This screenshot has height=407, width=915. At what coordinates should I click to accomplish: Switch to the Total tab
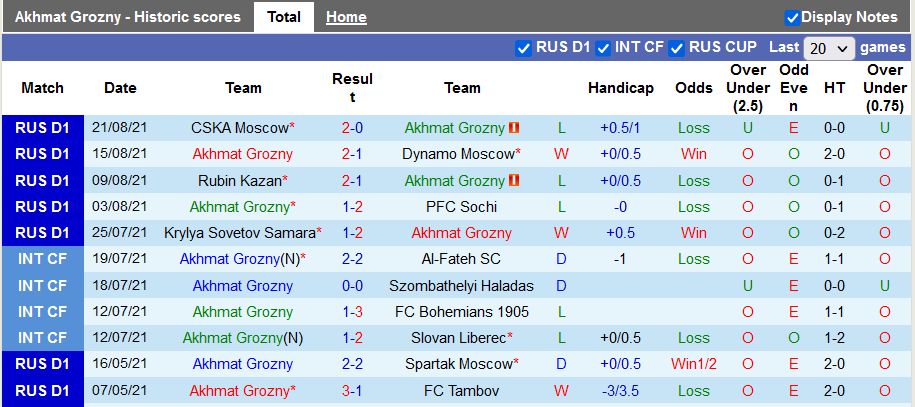click(284, 17)
